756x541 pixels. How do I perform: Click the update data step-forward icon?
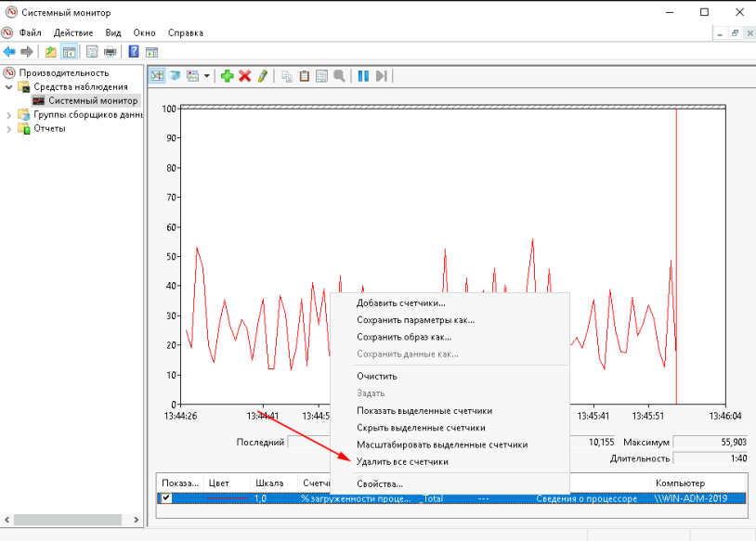tap(382, 76)
